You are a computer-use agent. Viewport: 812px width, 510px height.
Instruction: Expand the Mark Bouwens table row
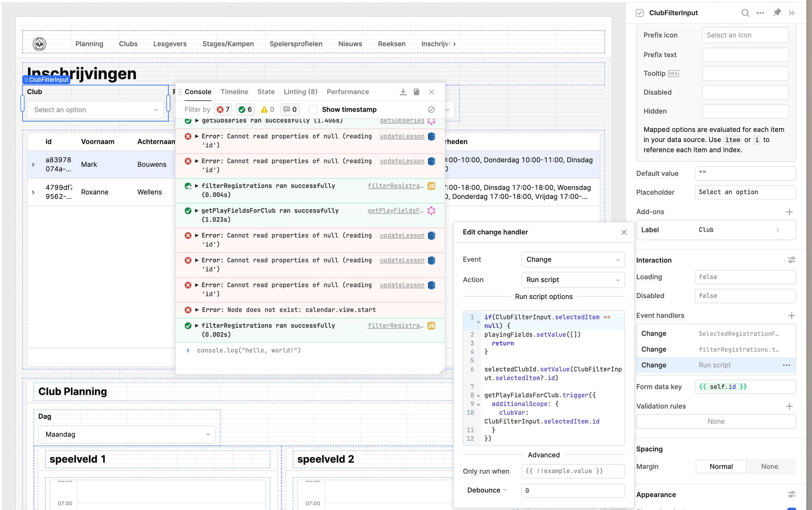click(33, 165)
